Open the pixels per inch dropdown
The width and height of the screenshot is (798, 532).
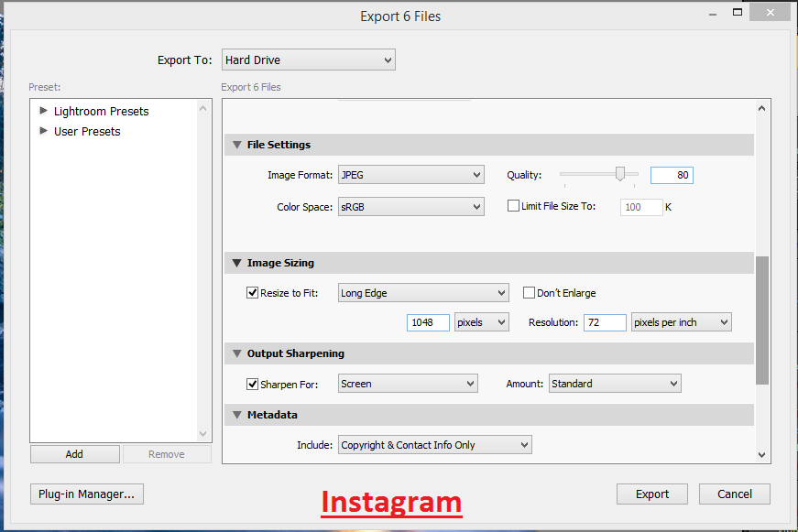tap(682, 322)
